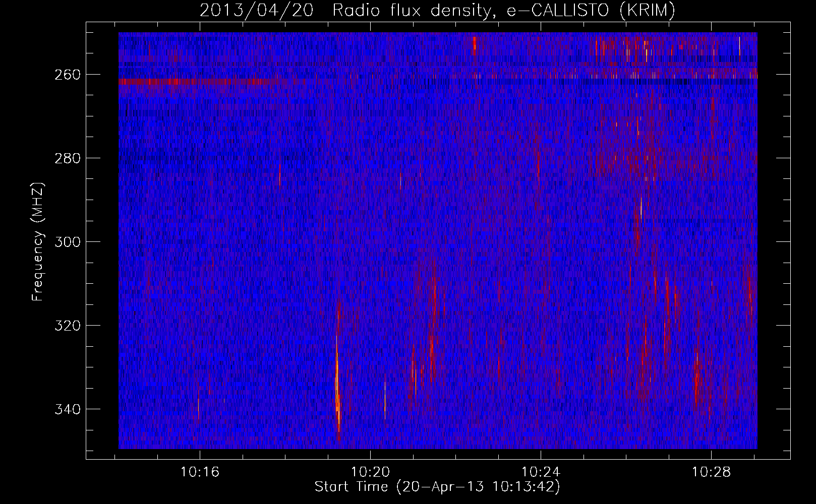Image resolution: width=816 pixels, height=504 pixels.
Task: Click the 260 frequency tick label
Action: (x=67, y=75)
